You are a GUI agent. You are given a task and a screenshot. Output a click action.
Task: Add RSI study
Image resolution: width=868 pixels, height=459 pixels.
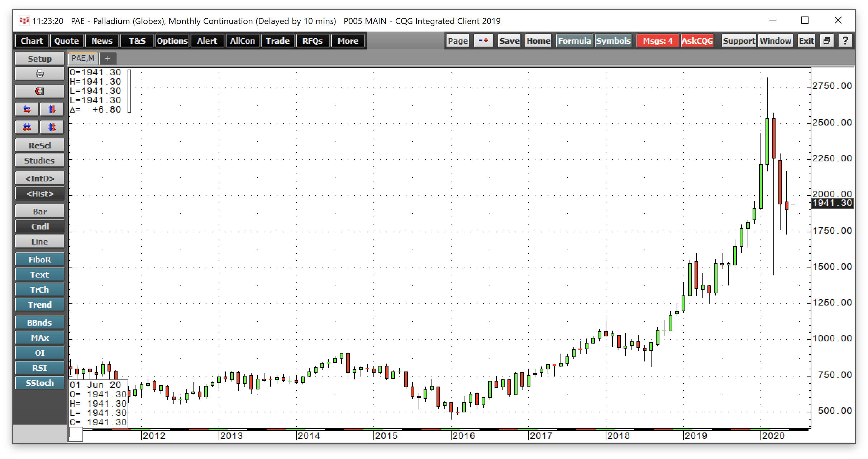[x=39, y=368]
